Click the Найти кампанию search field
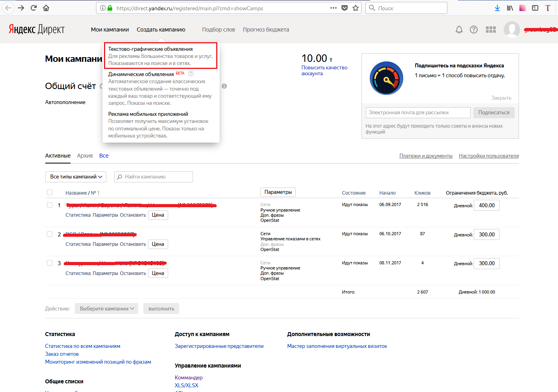 pyautogui.click(x=154, y=177)
